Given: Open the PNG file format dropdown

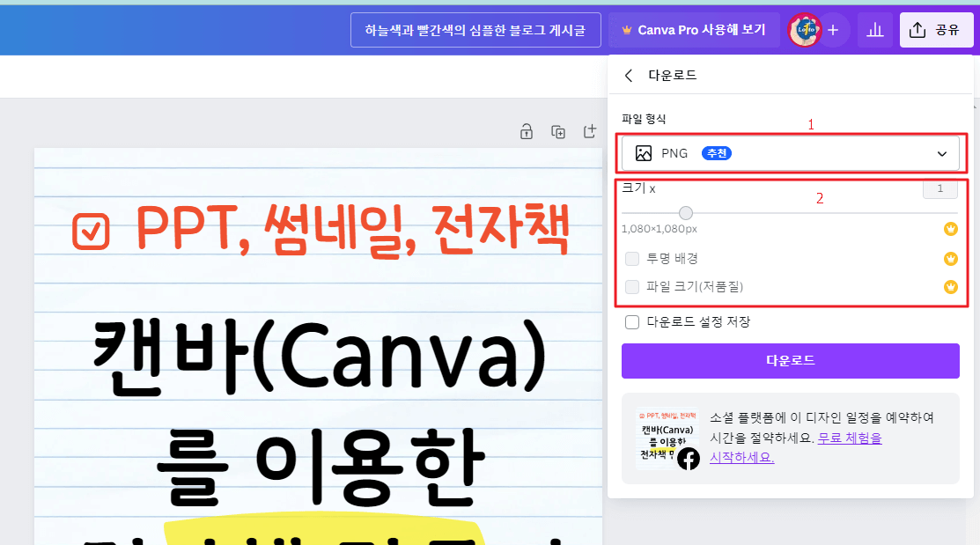Looking at the screenshot, I should tap(791, 152).
